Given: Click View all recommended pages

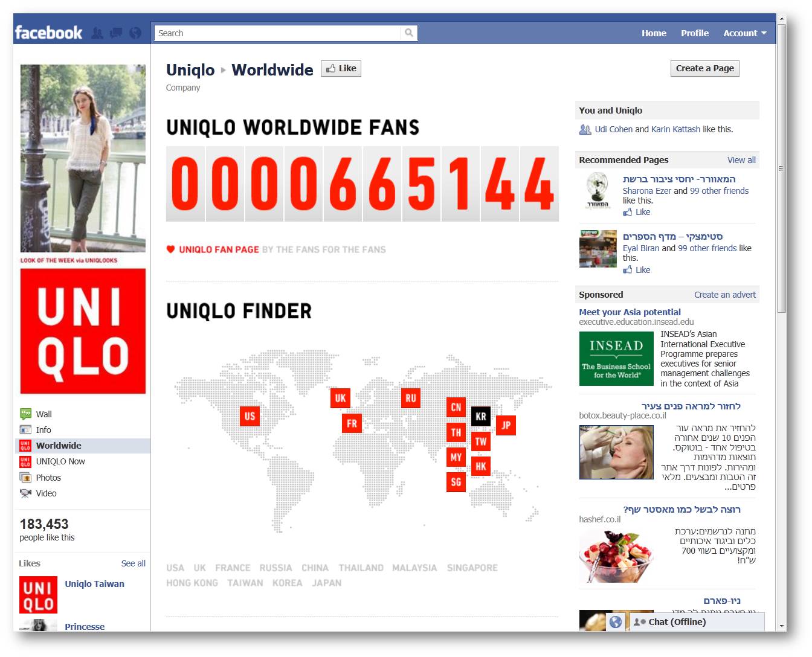Looking at the screenshot, I should pos(741,160).
